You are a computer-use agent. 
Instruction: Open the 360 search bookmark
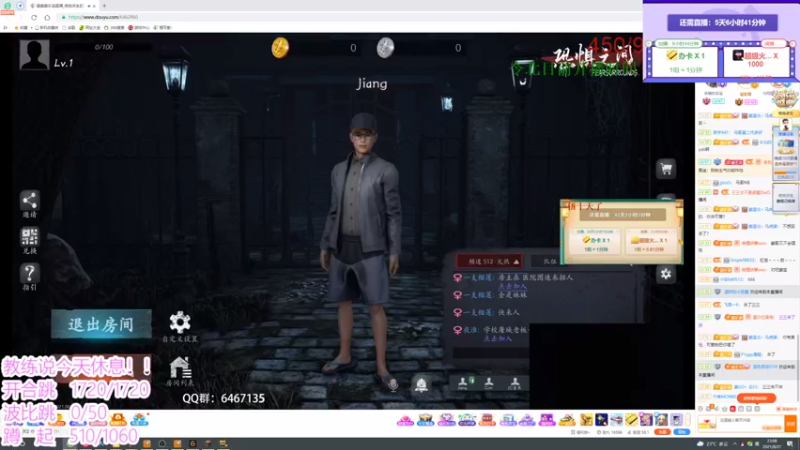[114, 28]
